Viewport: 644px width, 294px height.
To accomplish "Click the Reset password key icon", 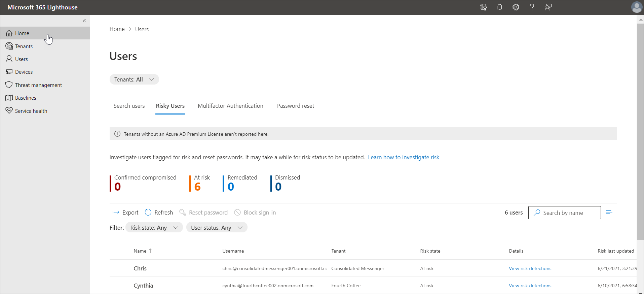I will (183, 213).
